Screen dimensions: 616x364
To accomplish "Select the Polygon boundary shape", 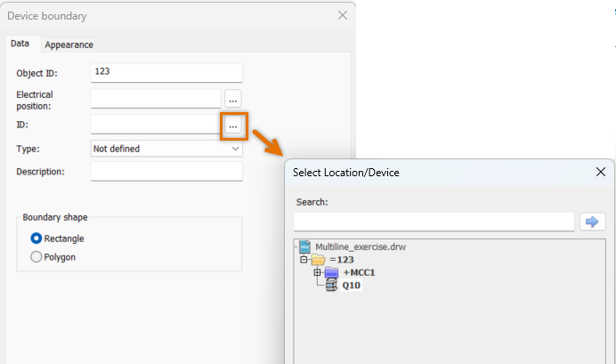I will tap(36, 257).
